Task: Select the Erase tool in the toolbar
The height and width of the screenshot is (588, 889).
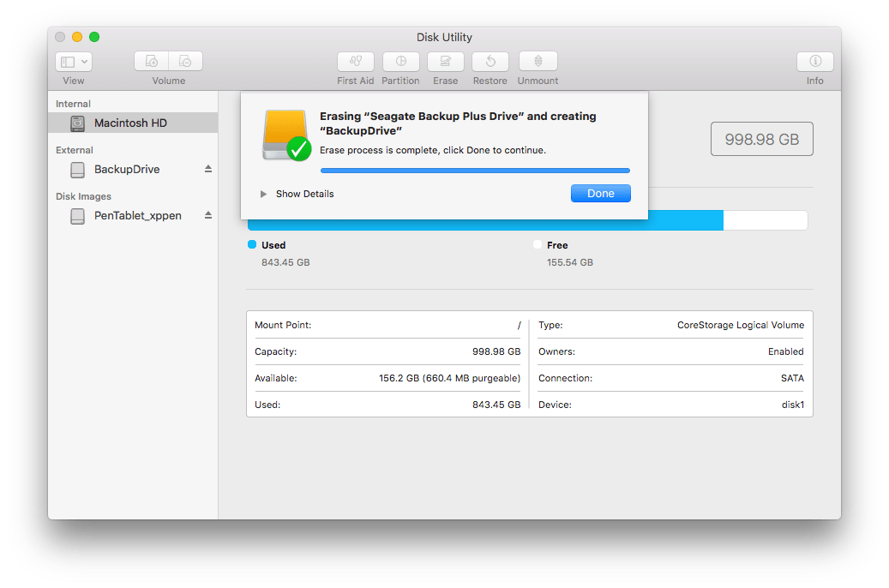Action: pos(445,61)
